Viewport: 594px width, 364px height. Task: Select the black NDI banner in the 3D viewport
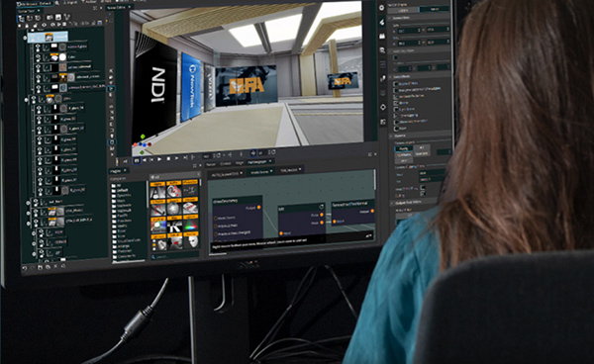(x=155, y=85)
